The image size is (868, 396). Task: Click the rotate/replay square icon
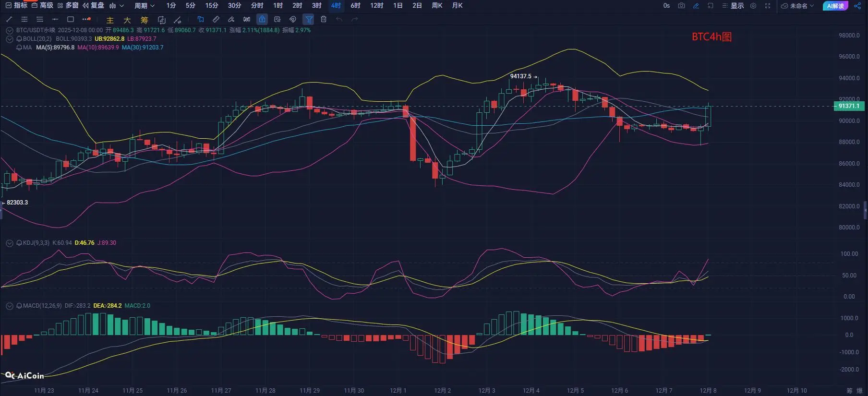pyautogui.click(x=162, y=20)
